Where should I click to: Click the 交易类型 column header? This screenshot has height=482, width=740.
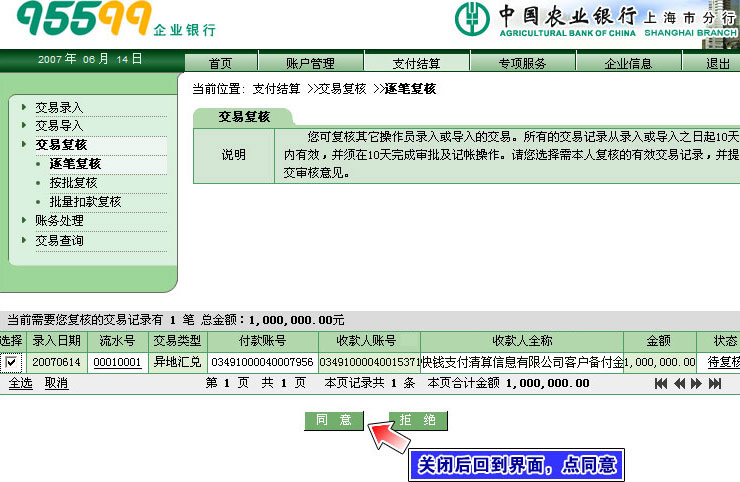pos(177,341)
